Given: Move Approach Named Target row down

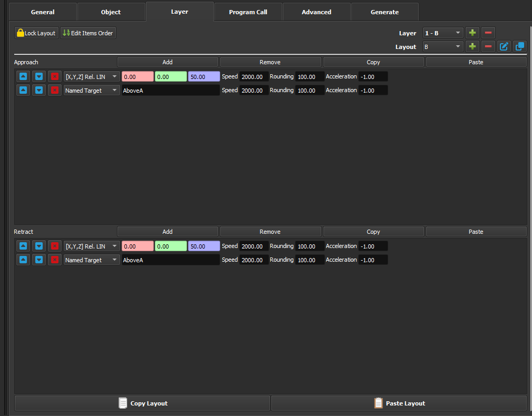Looking at the screenshot, I should click(39, 91).
